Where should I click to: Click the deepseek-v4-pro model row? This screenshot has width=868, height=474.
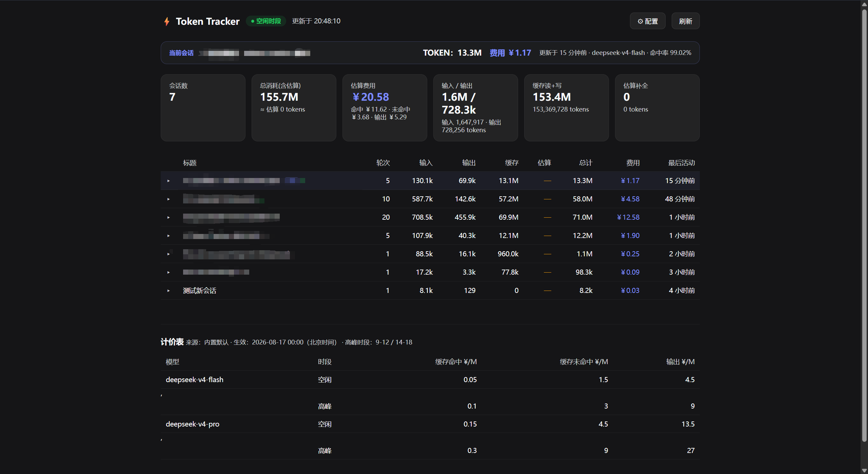click(x=430, y=424)
